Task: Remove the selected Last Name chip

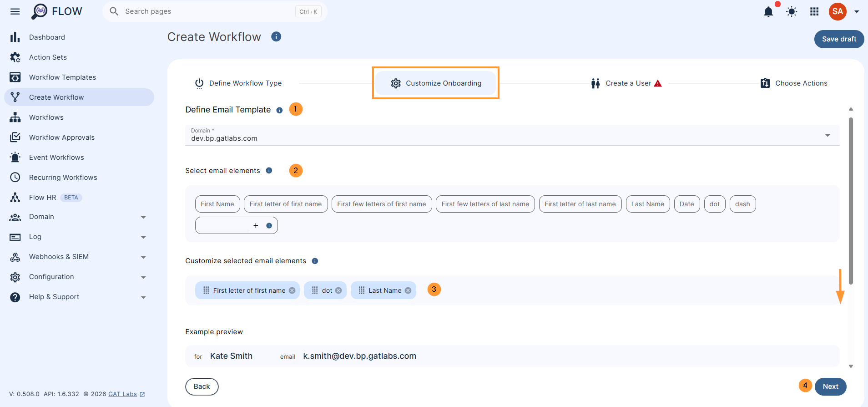Action: (408, 290)
